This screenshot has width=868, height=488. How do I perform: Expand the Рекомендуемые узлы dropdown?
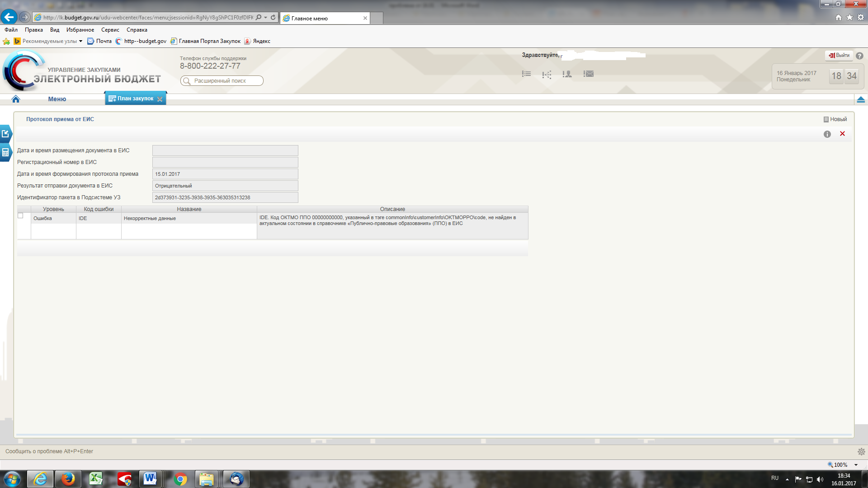[80, 41]
